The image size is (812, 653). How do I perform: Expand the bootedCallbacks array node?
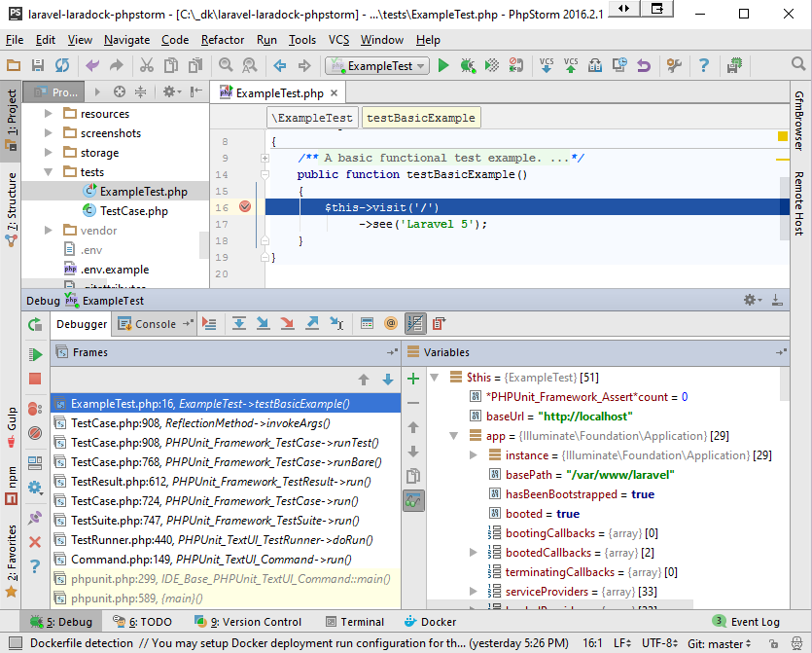(x=473, y=553)
